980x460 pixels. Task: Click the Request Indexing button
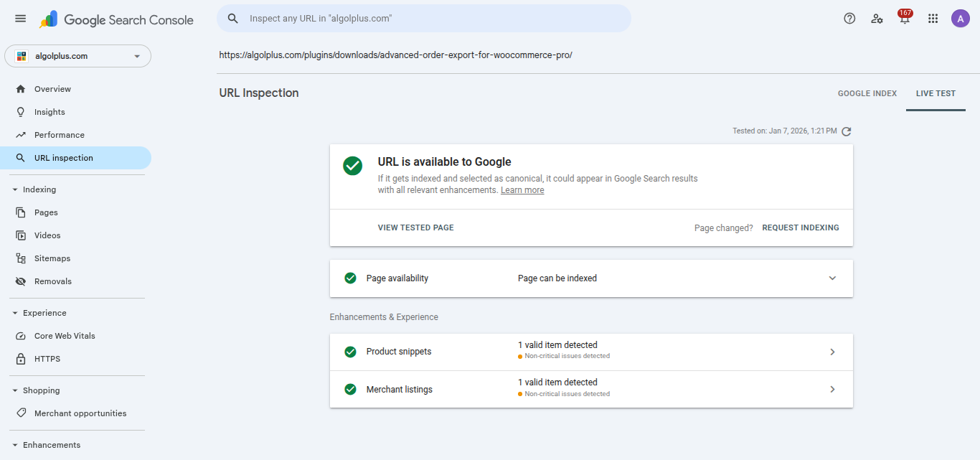pos(800,227)
